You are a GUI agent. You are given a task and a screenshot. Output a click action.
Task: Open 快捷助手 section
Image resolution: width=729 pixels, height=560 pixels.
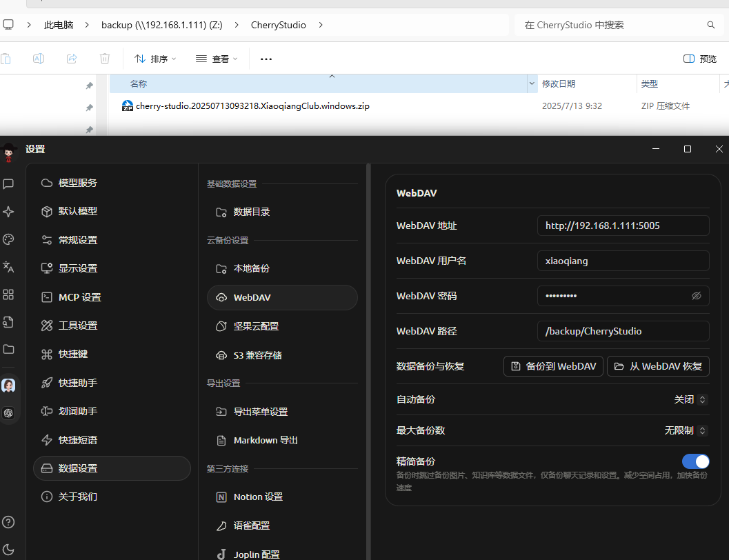[x=112, y=383]
